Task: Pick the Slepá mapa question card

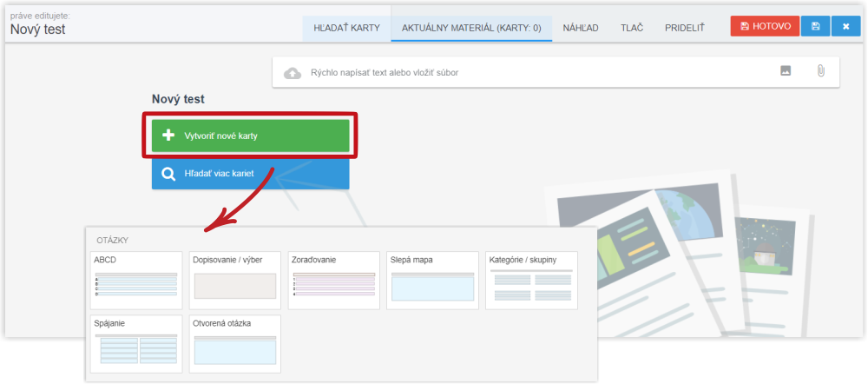Action: click(433, 281)
